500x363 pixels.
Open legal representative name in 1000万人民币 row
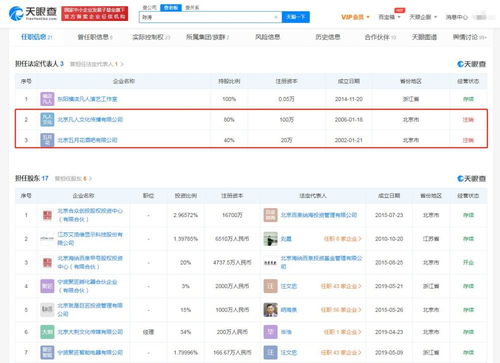tap(289, 310)
